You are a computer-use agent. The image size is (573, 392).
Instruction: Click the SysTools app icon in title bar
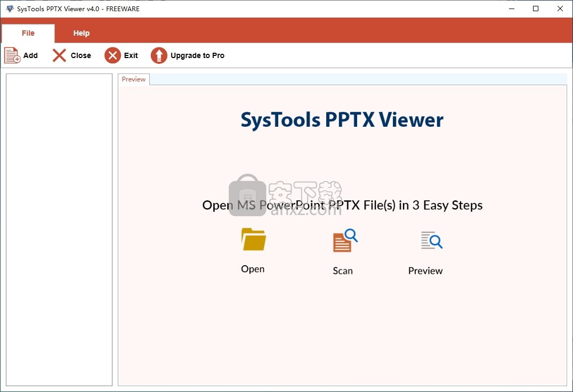pyautogui.click(x=10, y=9)
